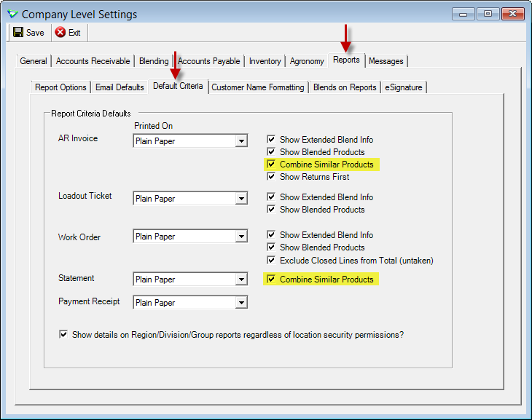Toggle AR Invoice Show Blended Products
This screenshot has height=420, width=532.
(x=271, y=151)
